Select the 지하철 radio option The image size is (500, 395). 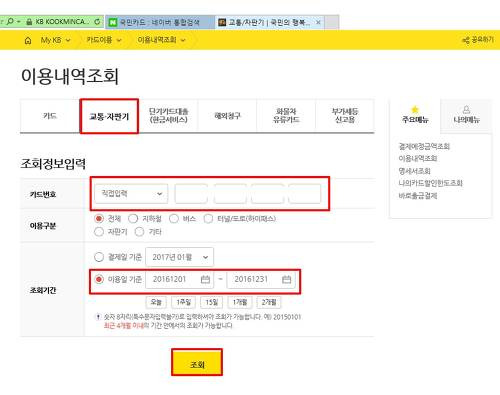pos(133,219)
